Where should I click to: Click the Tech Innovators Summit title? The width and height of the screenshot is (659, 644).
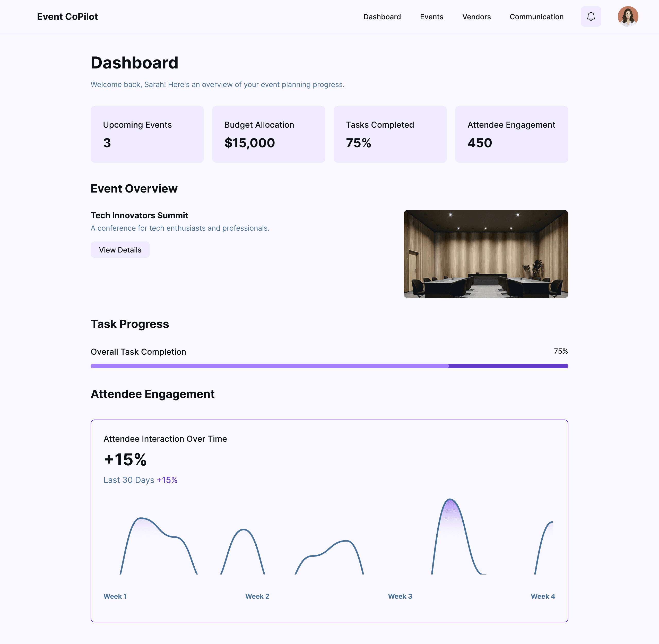tap(139, 215)
